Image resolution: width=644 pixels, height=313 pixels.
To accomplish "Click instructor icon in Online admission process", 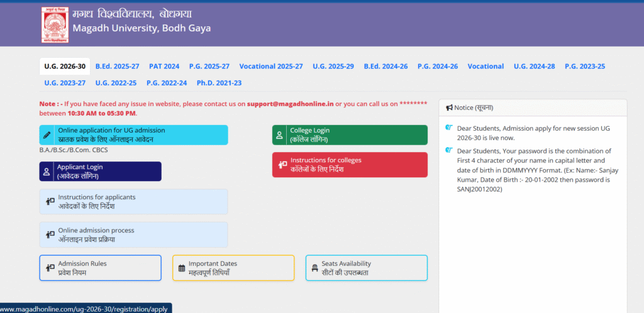I will point(50,234).
